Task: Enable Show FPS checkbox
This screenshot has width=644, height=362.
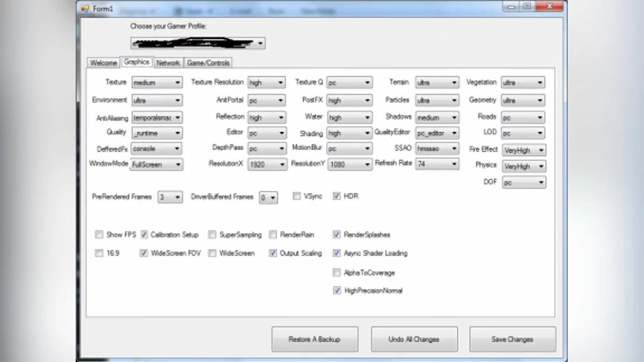Action: (99, 234)
